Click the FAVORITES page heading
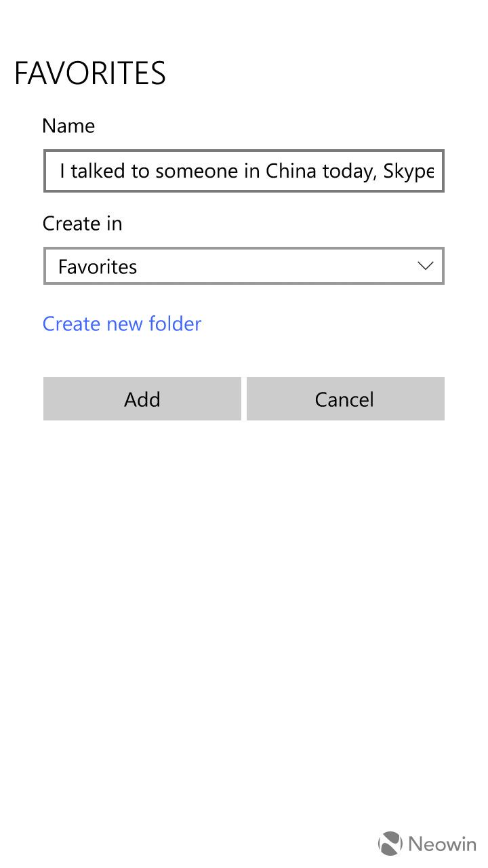The image size is (488, 868). (90, 73)
